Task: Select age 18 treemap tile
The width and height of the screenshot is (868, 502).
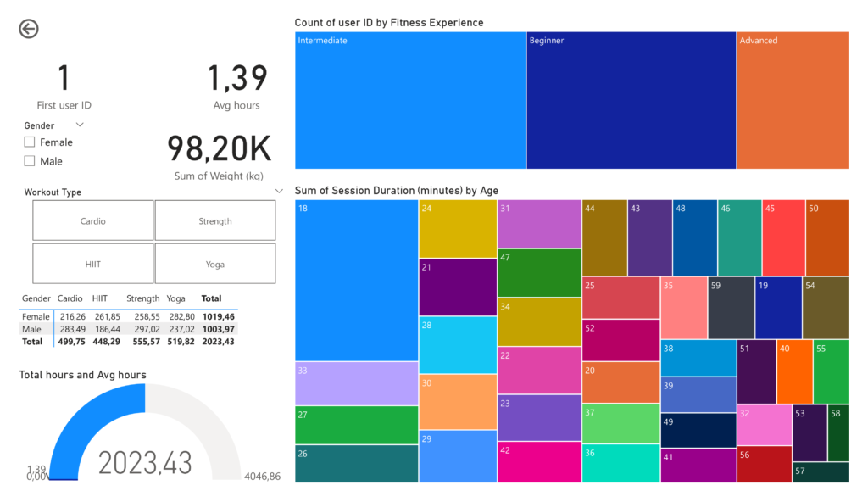Action: pos(356,280)
